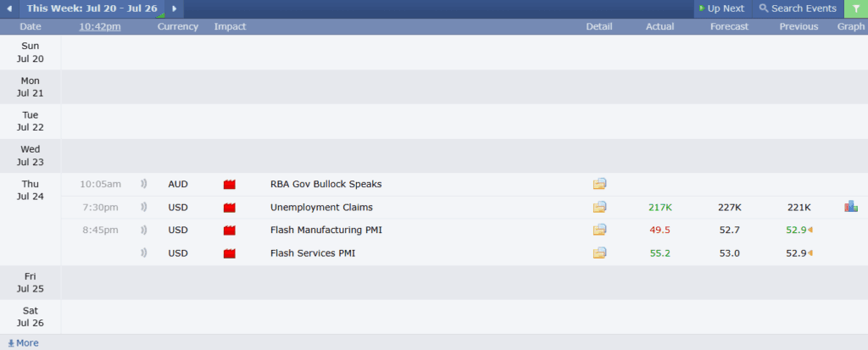Open This Week date range selector
868x350 pixels.
[92, 8]
